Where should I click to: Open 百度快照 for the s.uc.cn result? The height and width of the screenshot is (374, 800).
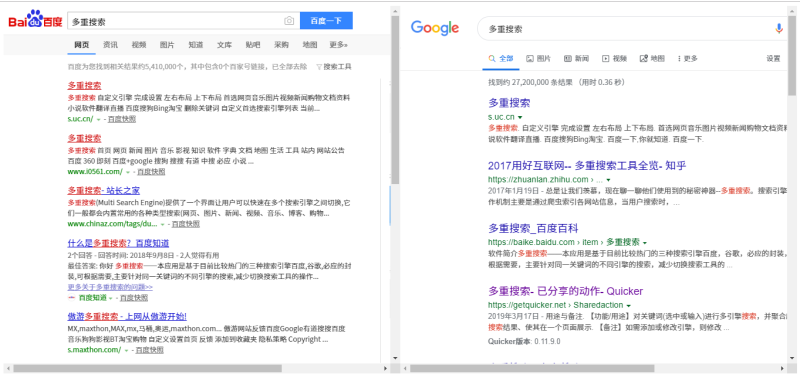pos(122,119)
